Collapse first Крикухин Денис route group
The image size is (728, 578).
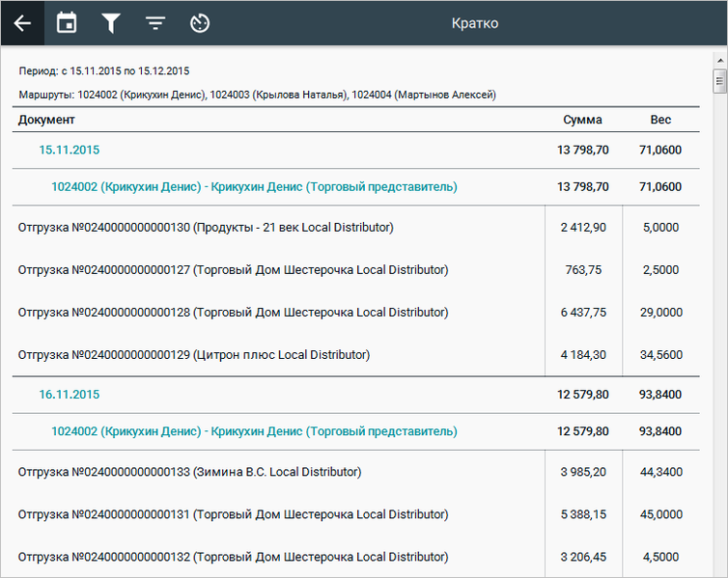tap(254, 186)
